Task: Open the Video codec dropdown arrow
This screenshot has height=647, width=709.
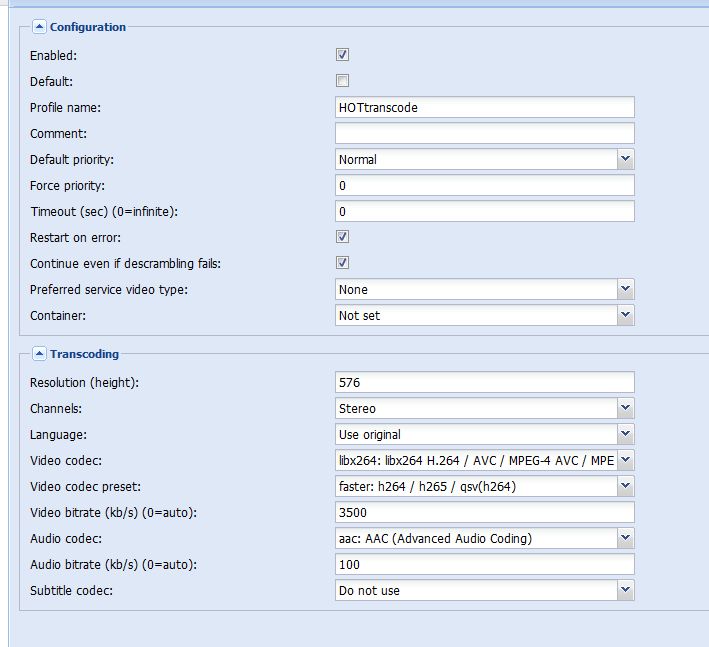Action: click(625, 460)
